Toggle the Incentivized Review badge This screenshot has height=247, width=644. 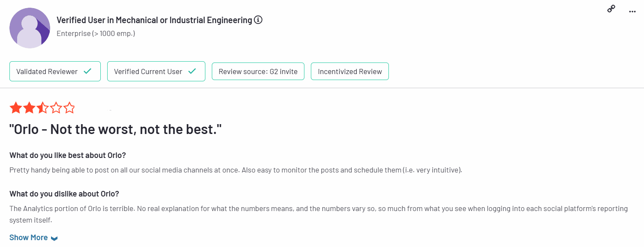pyautogui.click(x=349, y=71)
